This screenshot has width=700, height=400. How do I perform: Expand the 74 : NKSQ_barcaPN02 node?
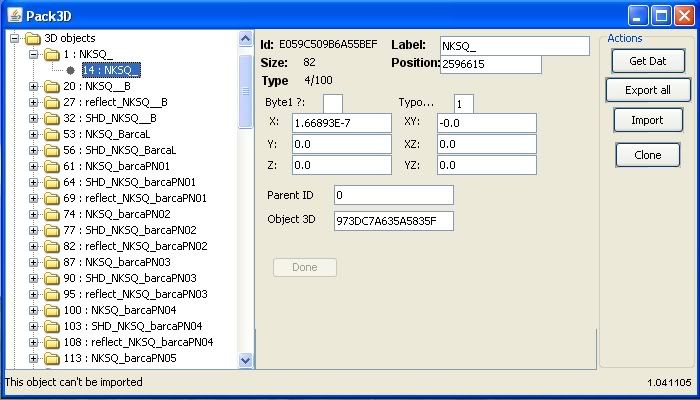pyautogui.click(x=33, y=214)
